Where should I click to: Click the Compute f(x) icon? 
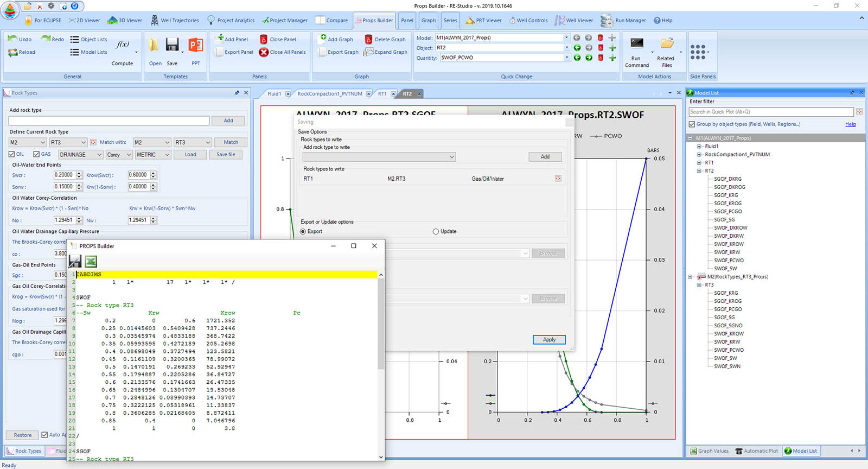[123, 45]
